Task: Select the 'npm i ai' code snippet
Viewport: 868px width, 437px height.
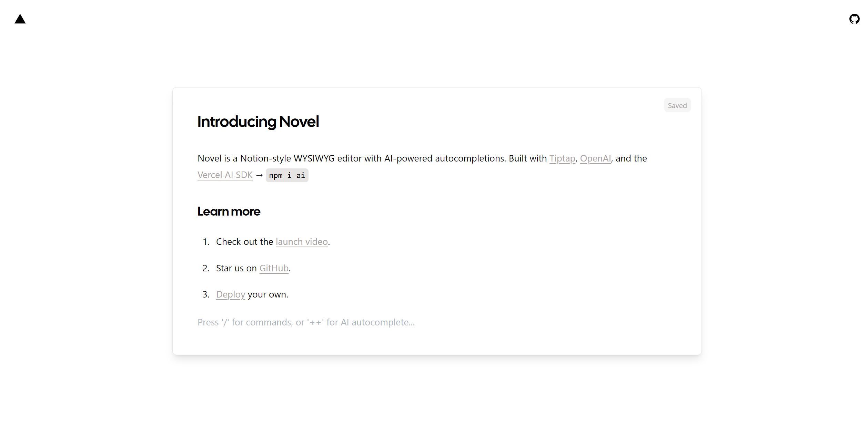Action: click(287, 175)
